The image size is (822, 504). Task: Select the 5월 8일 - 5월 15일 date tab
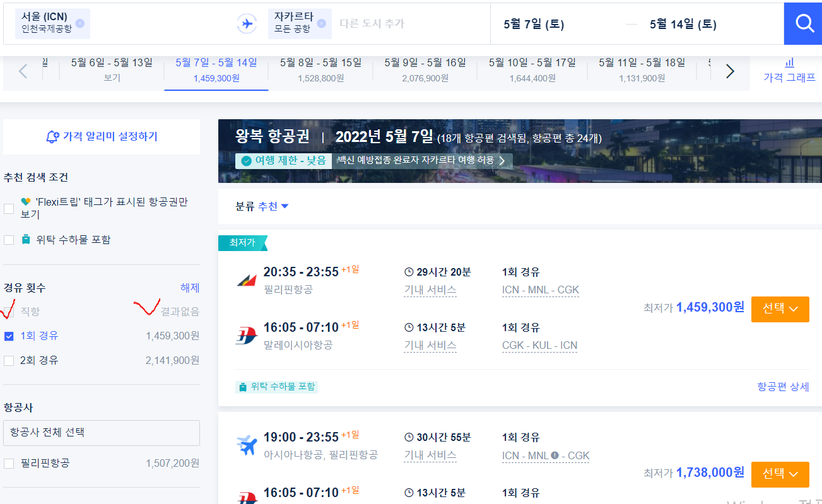pos(320,70)
